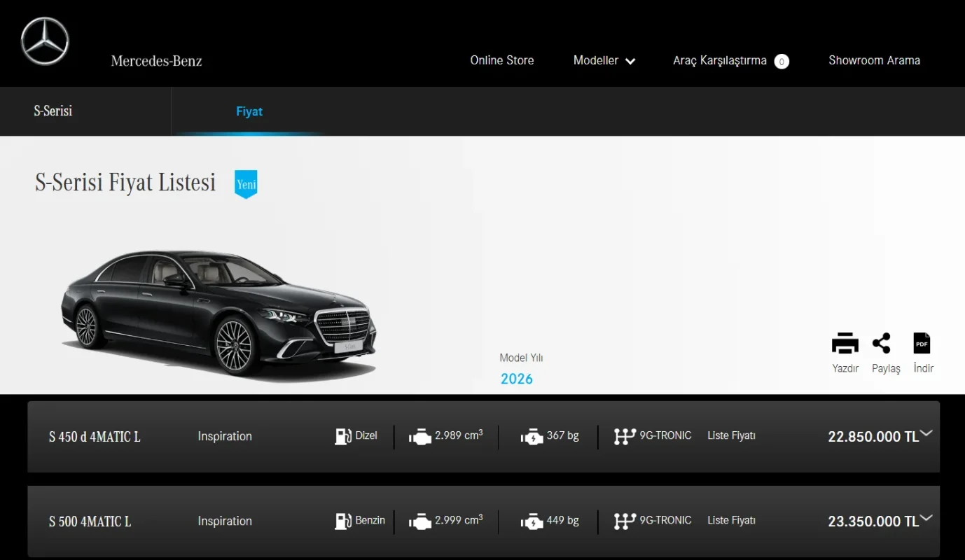
Task: Click Inspiration in the S 500 row
Action: [225, 521]
